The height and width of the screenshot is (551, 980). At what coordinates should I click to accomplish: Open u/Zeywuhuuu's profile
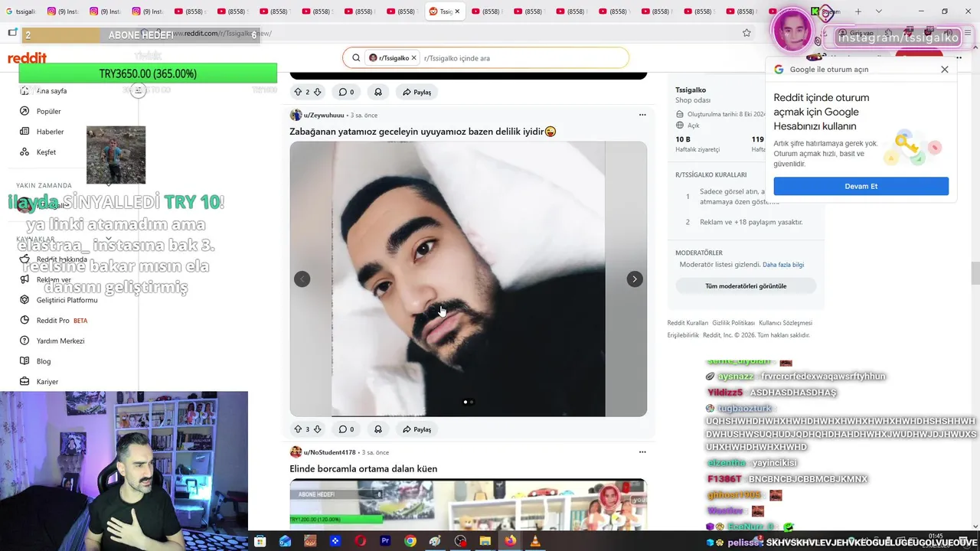coord(324,115)
